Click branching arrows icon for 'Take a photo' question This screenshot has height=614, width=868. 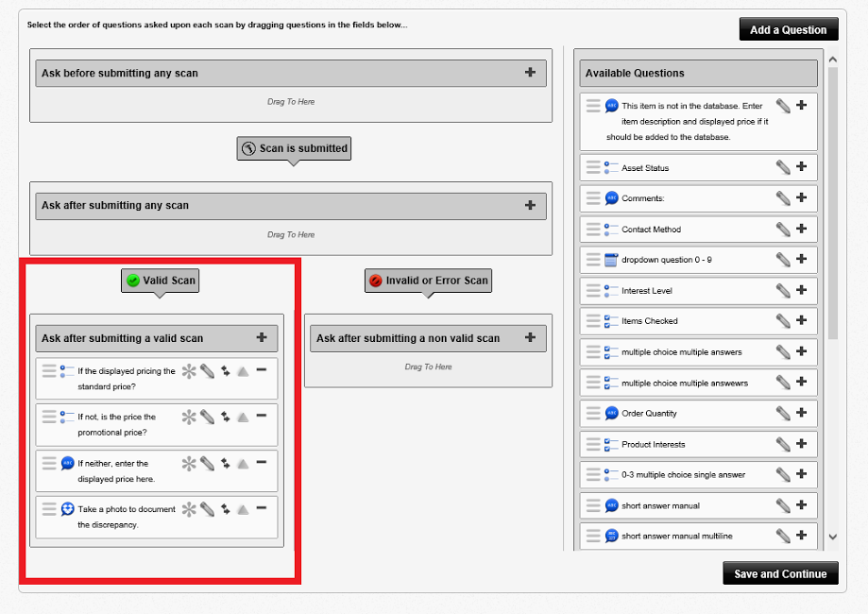click(226, 509)
